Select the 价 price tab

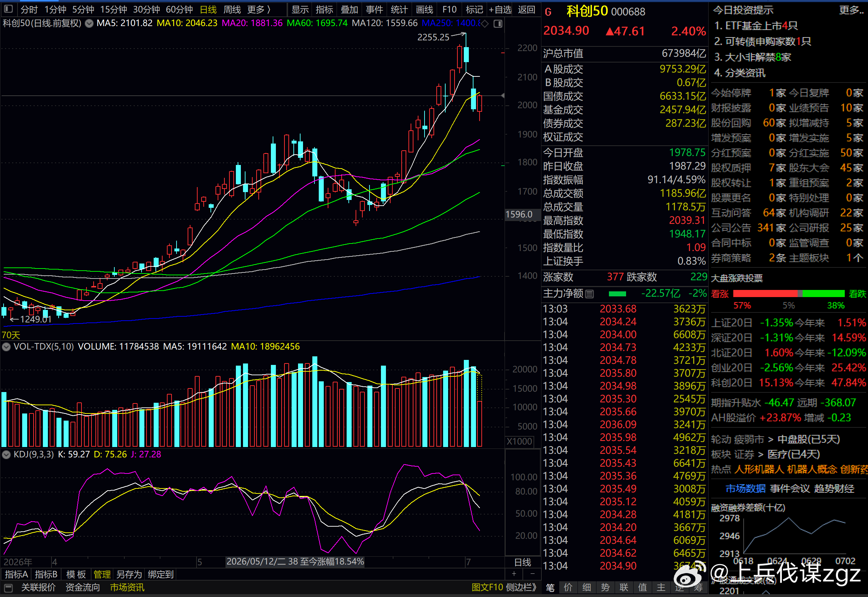pyautogui.click(x=568, y=588)
